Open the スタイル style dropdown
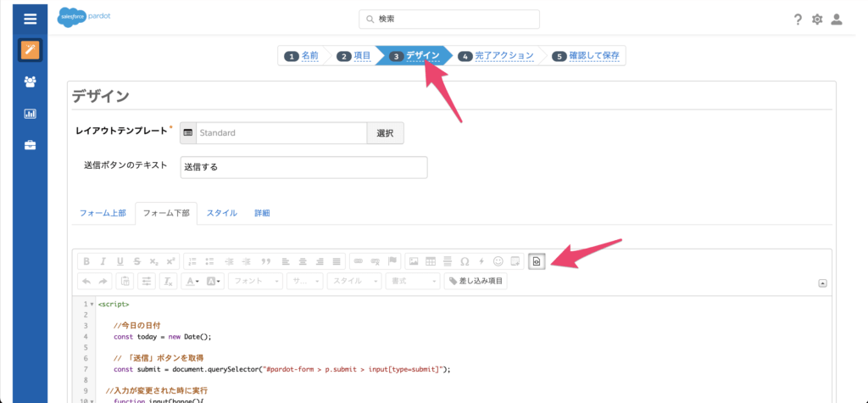 (353, 282)
